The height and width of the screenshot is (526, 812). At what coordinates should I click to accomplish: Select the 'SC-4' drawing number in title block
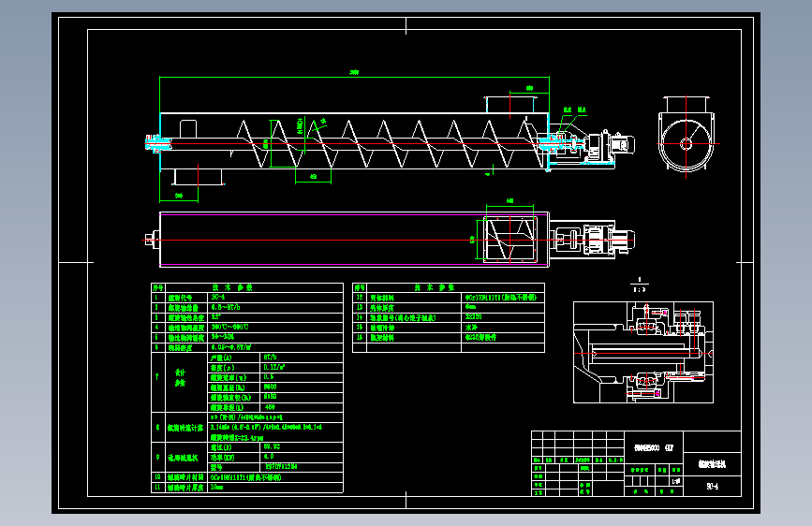pos(712,486)
